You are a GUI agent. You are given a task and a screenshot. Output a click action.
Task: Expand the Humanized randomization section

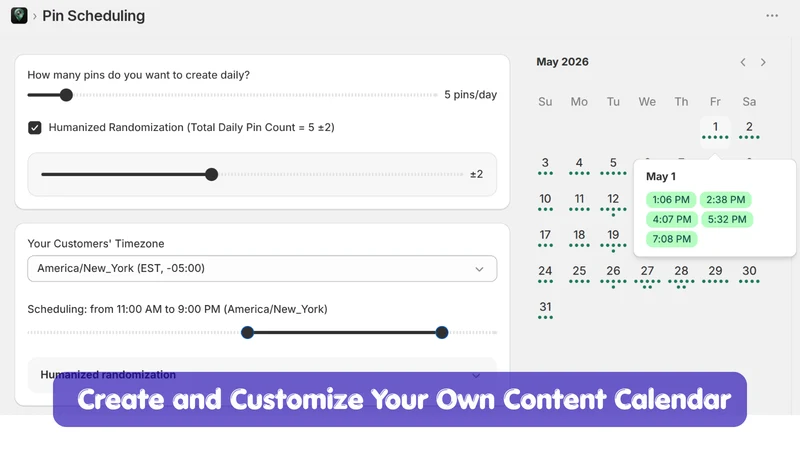click(262, 375)
